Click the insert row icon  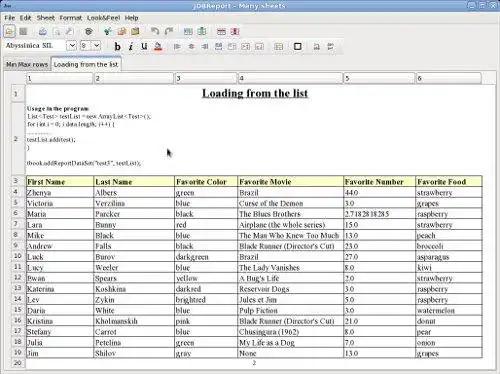188,32
